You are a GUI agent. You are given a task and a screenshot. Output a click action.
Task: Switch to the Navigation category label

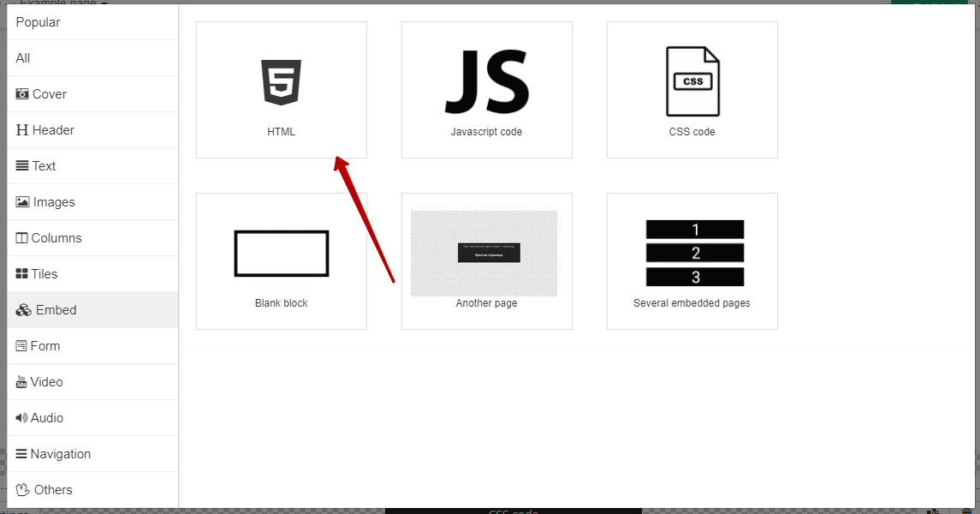[x=61, y=454]
